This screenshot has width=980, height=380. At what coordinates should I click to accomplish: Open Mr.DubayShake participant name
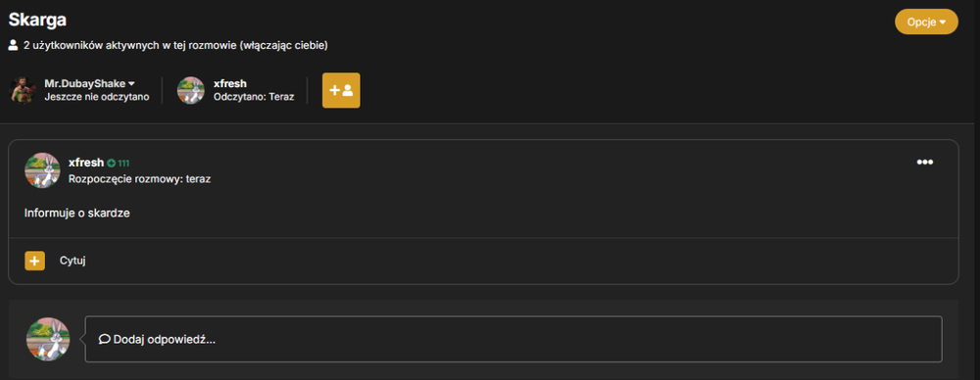[x=85, y=84]
